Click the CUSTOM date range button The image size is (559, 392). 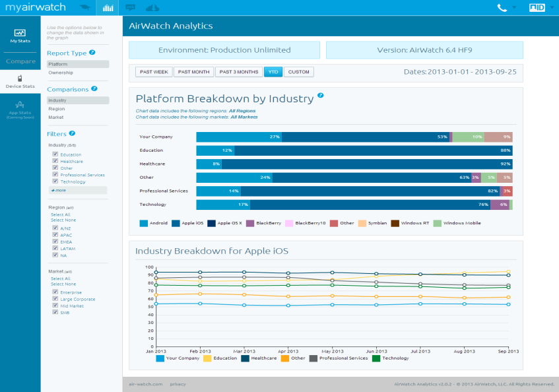pos(299,72)
